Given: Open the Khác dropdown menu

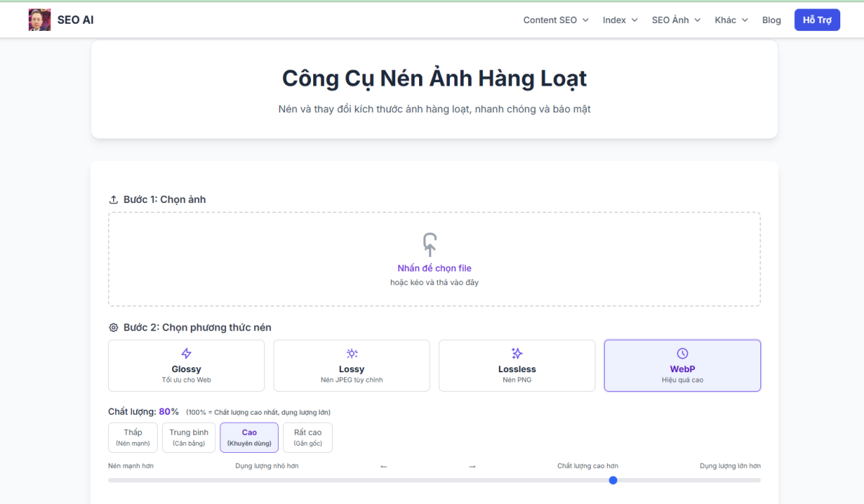Looking at the screenshot, I should 730,19.
